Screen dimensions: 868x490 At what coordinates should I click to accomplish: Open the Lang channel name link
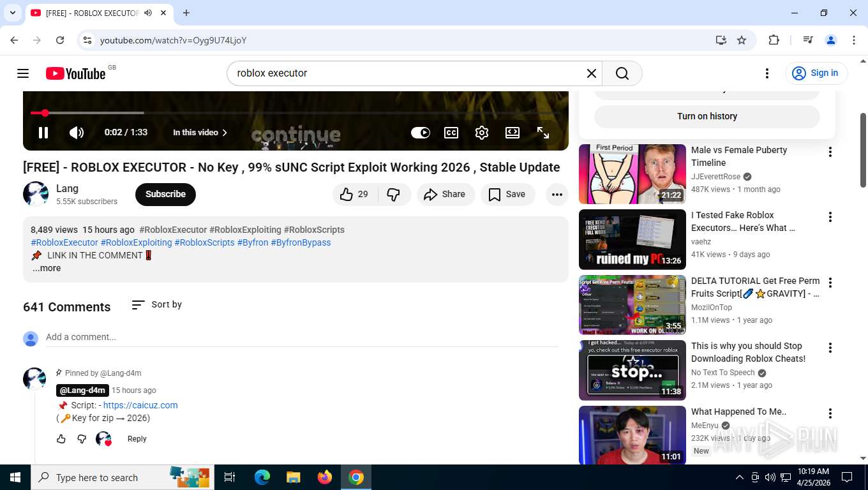tap(67, 188)
